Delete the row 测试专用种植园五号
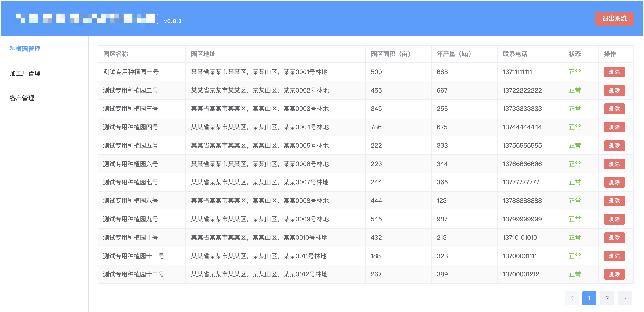This screenshot has height=312, width=644. pos(614,146)
